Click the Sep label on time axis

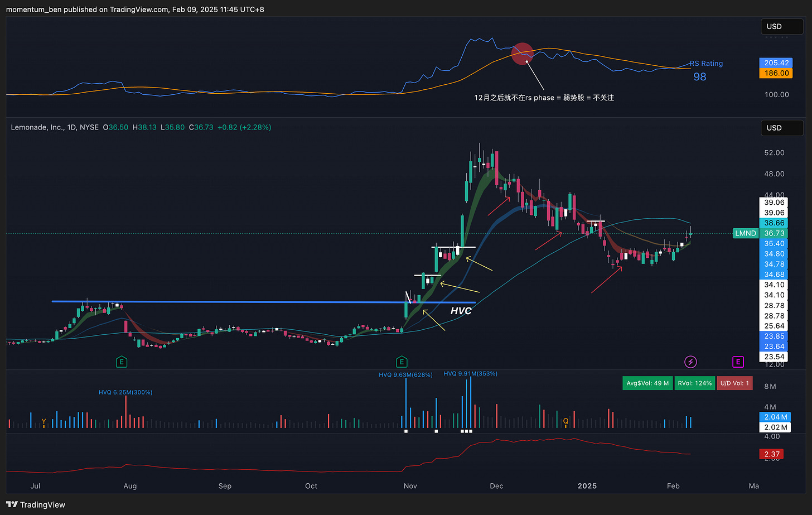225,486
